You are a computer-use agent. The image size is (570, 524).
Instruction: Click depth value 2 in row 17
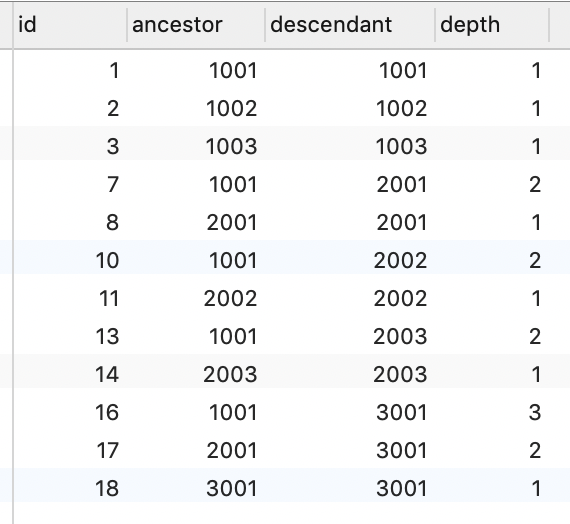pos(535,451)
